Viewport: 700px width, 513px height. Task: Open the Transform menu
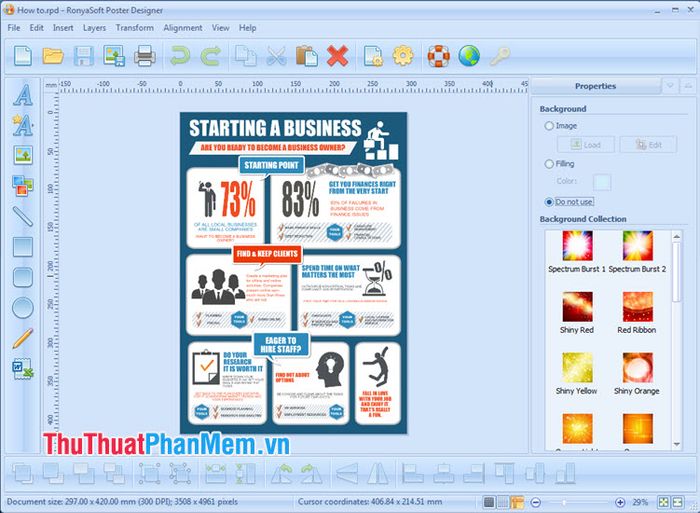click(x=134, y=28)
